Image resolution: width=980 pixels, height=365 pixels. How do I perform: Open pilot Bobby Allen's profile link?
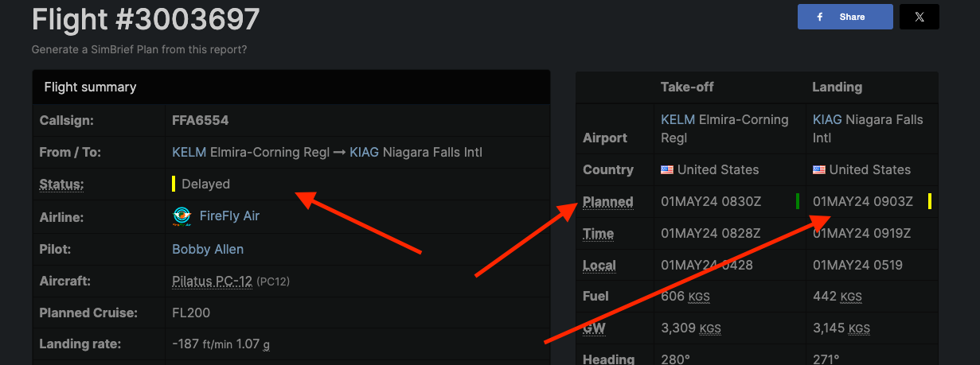click(x=208, y=249)
